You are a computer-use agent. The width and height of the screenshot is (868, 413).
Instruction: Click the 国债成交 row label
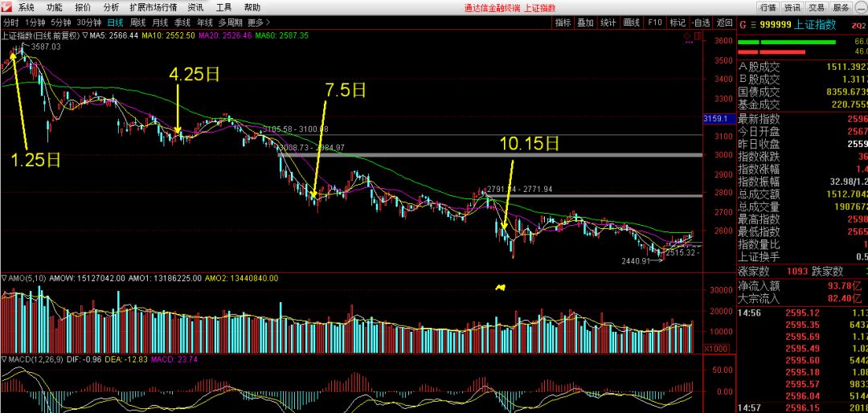point(759,92)
